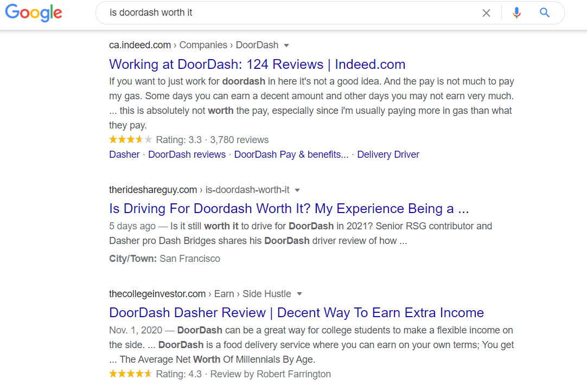Image resolution: width=587 pixels, height=392 pixels.
Task: Click the '5 days ago' date text
Action: pyautogui.click(x=132, y=226)
